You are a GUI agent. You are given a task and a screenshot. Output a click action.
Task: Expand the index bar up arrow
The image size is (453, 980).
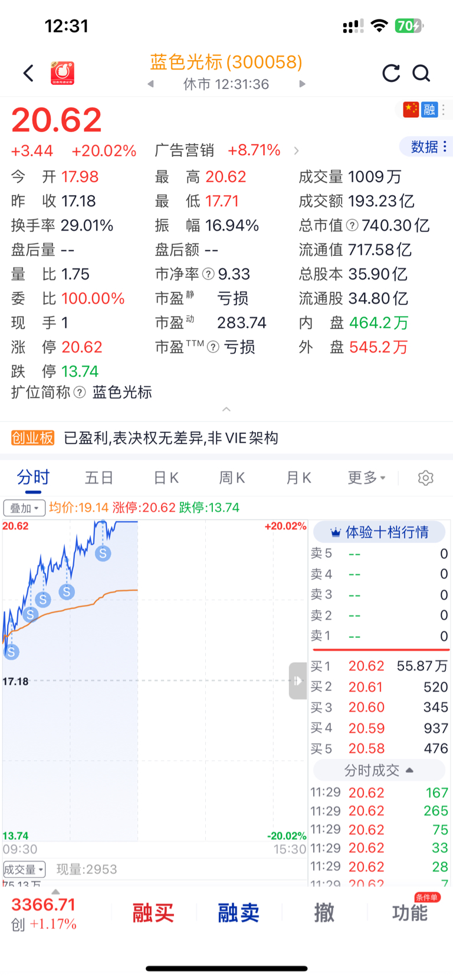(x=55, y=892)
